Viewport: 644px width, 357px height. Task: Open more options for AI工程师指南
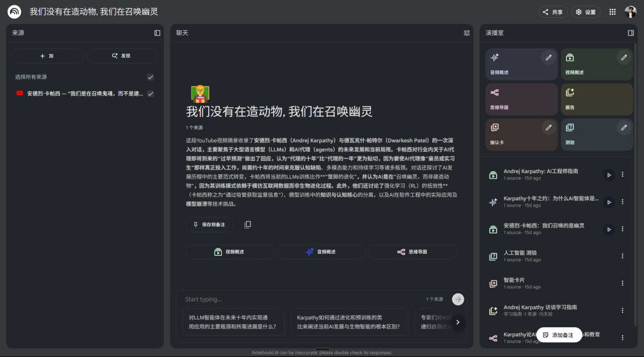pyautogui.click(x=623, y=174)
